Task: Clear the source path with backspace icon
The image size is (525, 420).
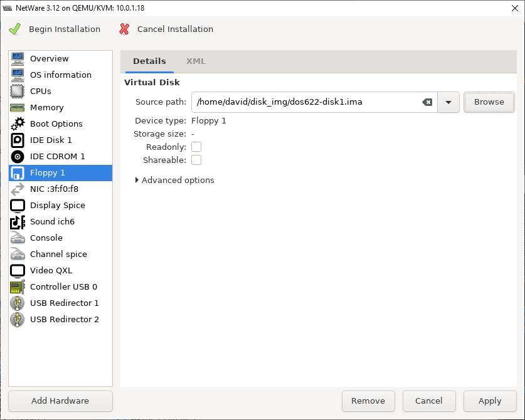Action: click(x=427, y=102)
